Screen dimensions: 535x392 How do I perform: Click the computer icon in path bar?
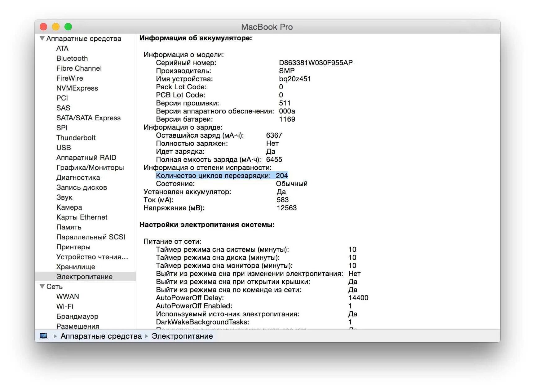[x=43, y=336]
